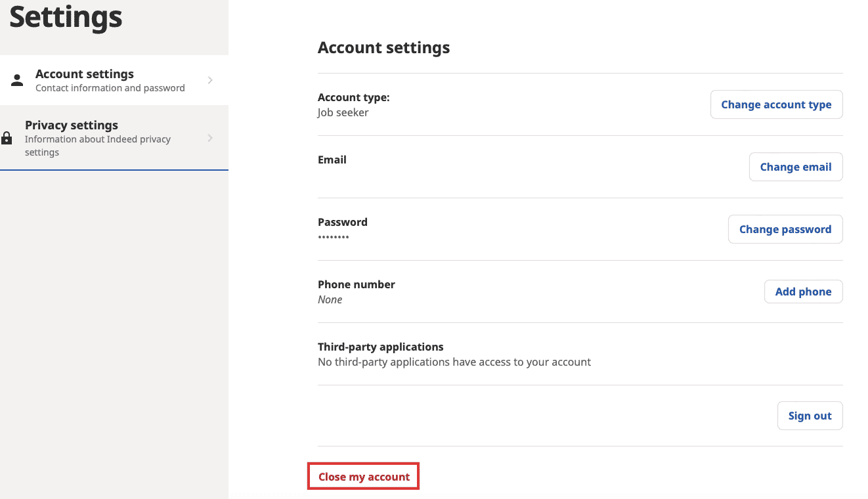The height and width of the screenshot is (499, 868).
Task: Select the 'Account settings' main panel heading
Action: pyautogui.click(x=384, y=48)
